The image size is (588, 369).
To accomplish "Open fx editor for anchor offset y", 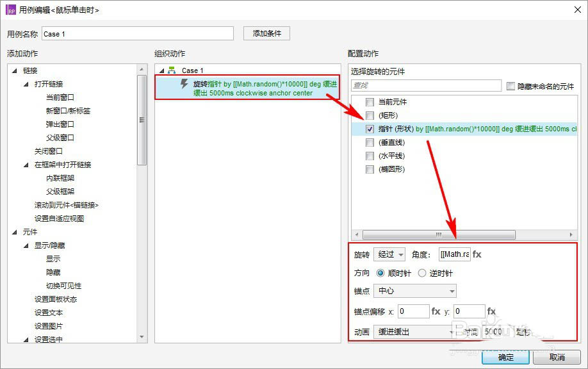I will coord(491,311).
